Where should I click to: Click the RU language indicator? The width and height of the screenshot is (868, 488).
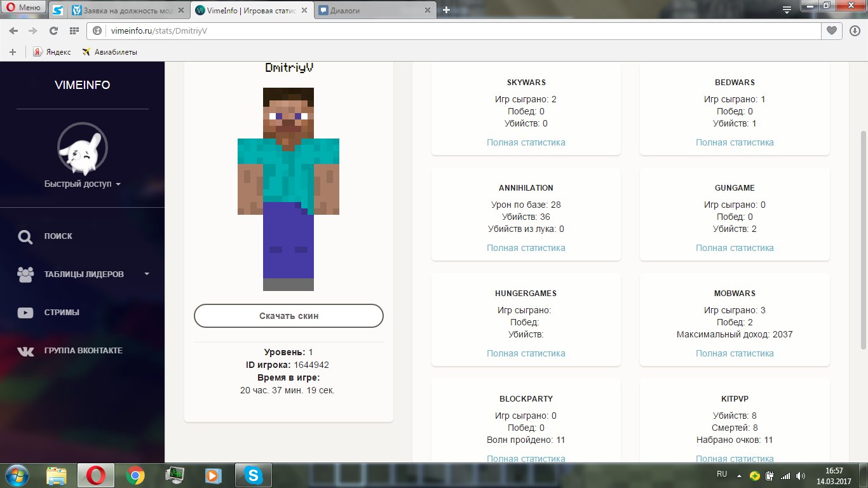point(722,475)
